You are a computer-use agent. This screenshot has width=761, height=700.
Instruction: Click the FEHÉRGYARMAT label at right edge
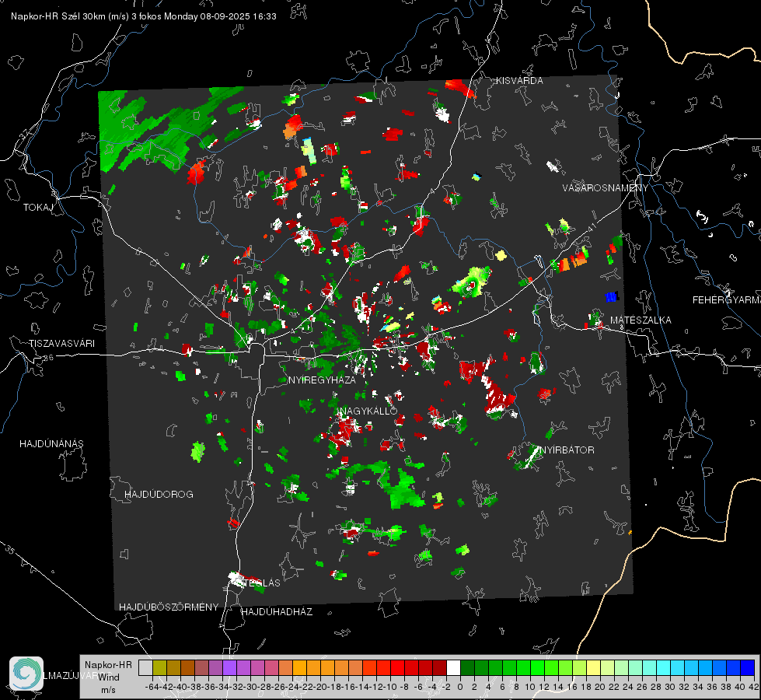(x=726, y=299)
